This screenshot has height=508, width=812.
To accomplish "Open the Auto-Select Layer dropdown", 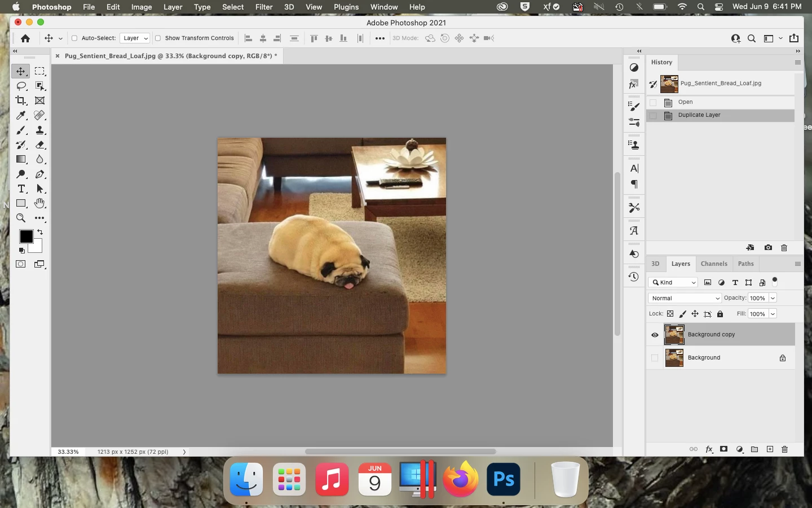I will [135, 38].
